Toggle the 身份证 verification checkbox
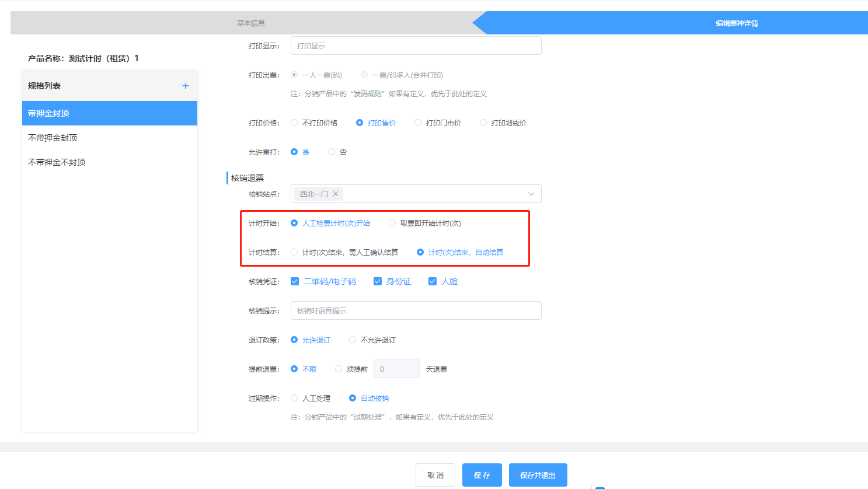Image resolution: width=868 pixels, height=489 pixels. pyautogui.click(x=378, y=281)
